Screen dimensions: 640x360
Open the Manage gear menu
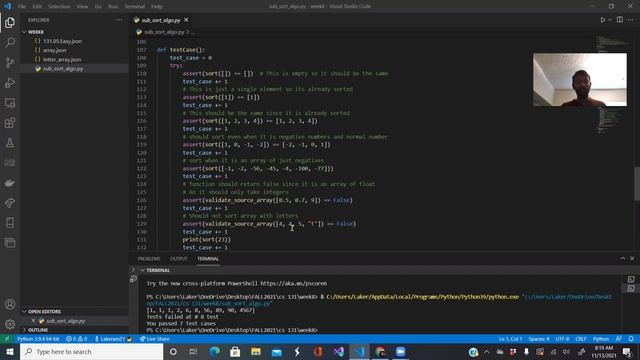[x=10, y=324]
